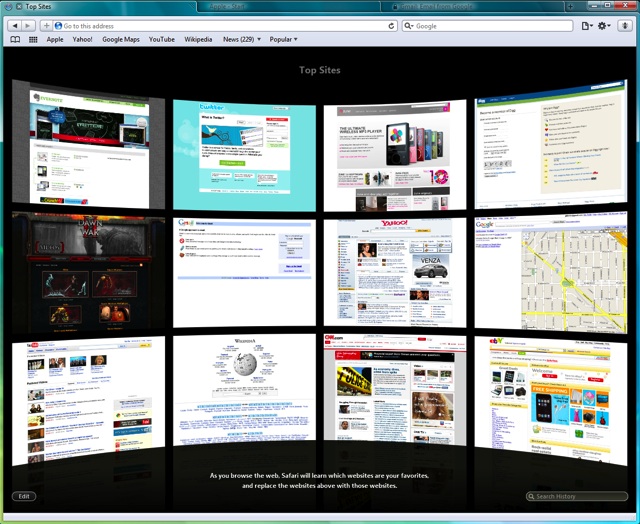Open the Dawn of War thumbnail

(89, 273)
